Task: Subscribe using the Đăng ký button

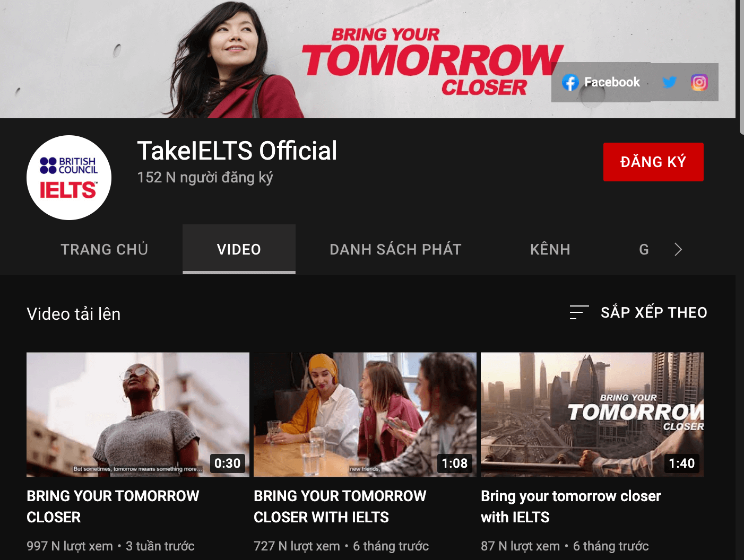Action: pyautogui.click(x=653, y=162)
